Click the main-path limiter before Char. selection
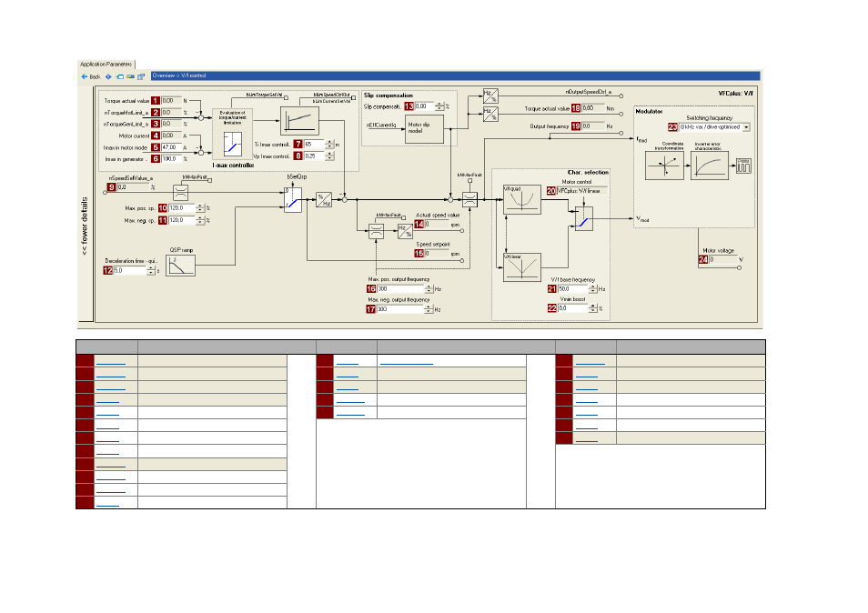 [469, 200]
